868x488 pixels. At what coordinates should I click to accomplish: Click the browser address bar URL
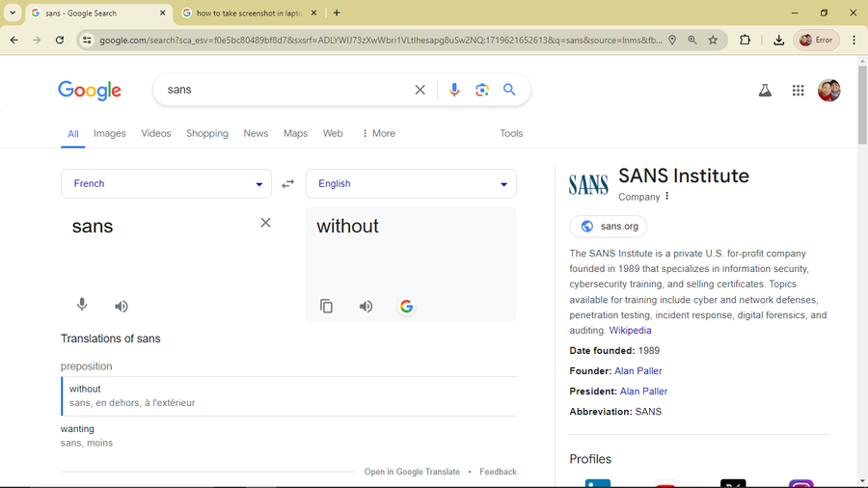381,40
